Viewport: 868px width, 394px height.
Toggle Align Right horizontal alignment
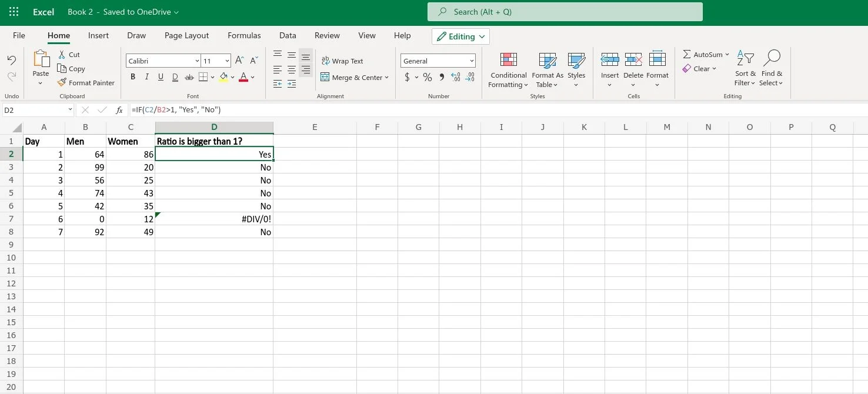[x=306, y=70]
